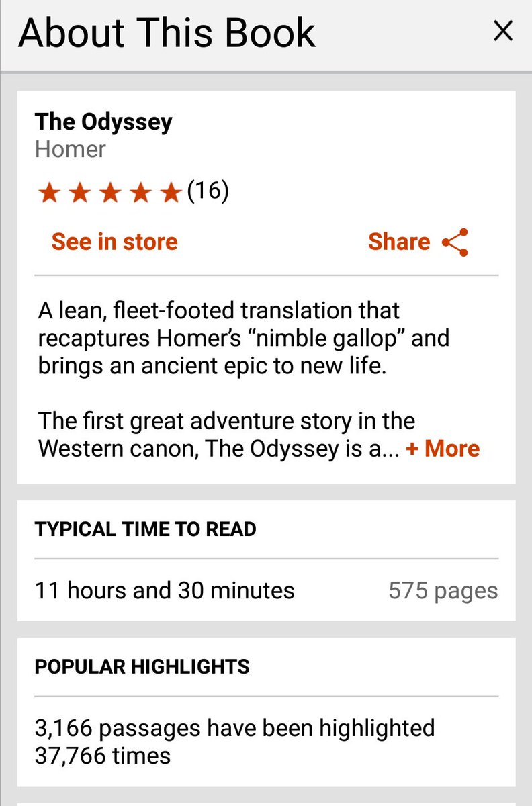Close the About This Book panel
Image resolution: width=532 pixels, height=806 pixels.
(x=502, y=32)
